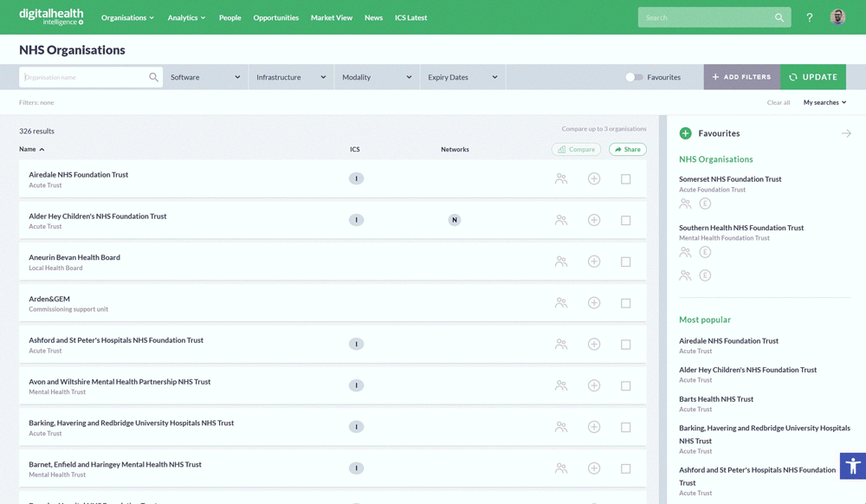Image resolution: width=866 pixels, height=504 pixels.
Task: Click the pound icon under Somerset NHS Foundation Trust
Action: [705, 204]
